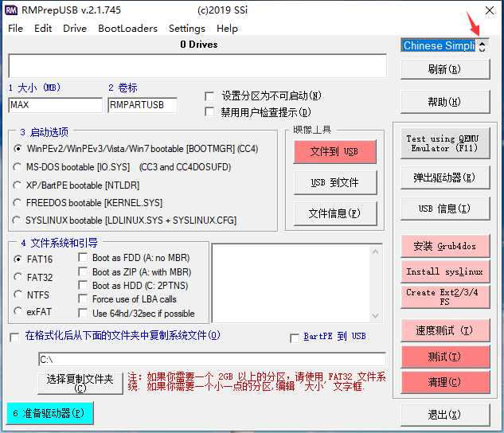Open the File menu
The width and height of the screenshot is (504, 433).
pos(15,28)
